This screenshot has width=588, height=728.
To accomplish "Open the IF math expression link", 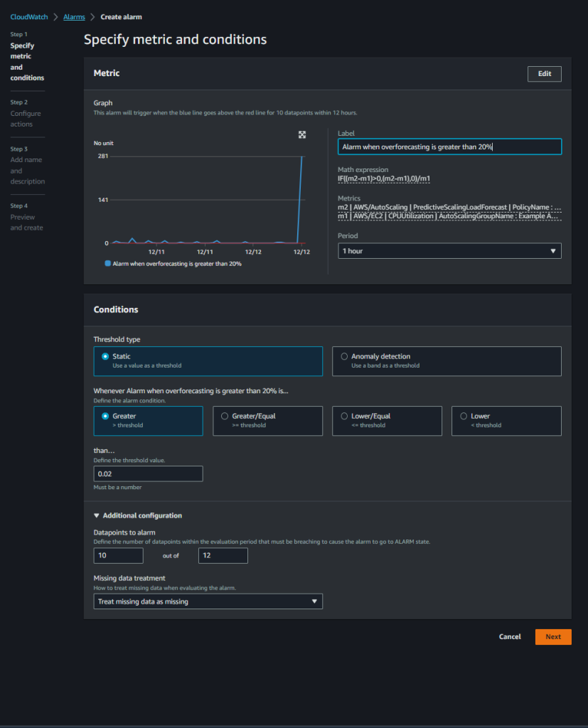I will [x=384, y=177].
